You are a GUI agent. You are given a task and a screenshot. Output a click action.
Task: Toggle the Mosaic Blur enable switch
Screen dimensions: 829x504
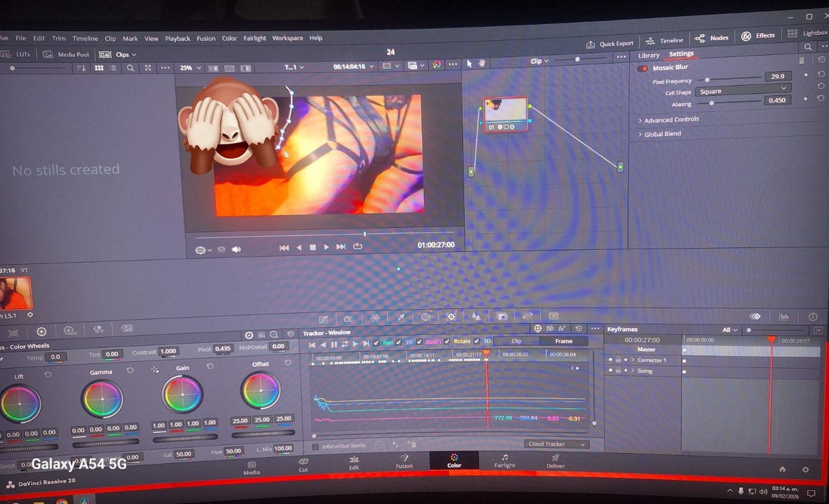point(643,68)
